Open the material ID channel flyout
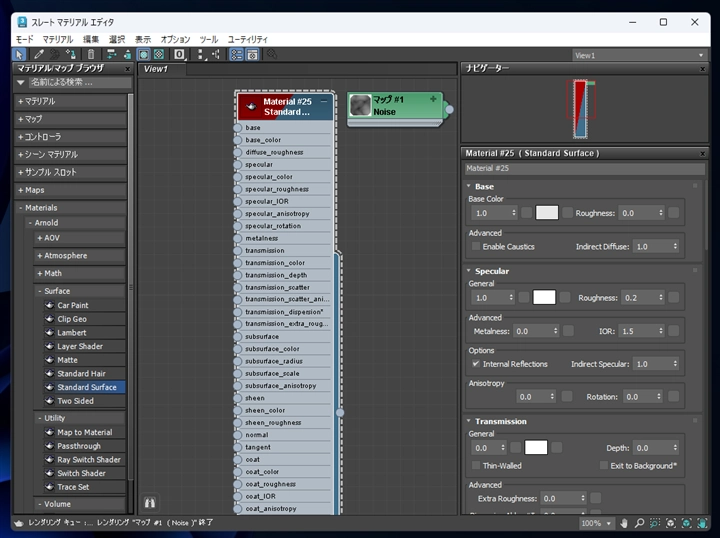This screenshot has height=538, width=720. [x=179, y=55]
